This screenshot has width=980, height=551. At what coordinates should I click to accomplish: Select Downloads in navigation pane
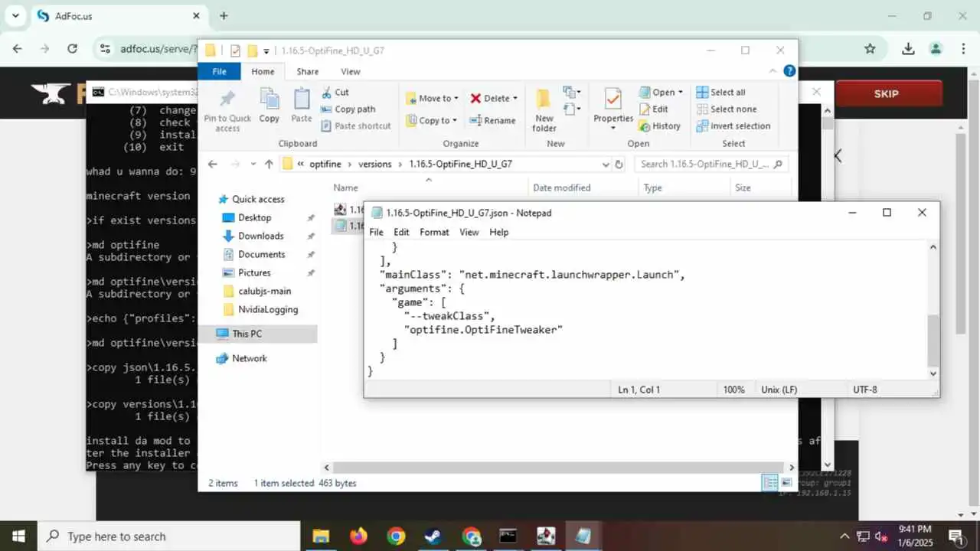(x=260, y=236)
